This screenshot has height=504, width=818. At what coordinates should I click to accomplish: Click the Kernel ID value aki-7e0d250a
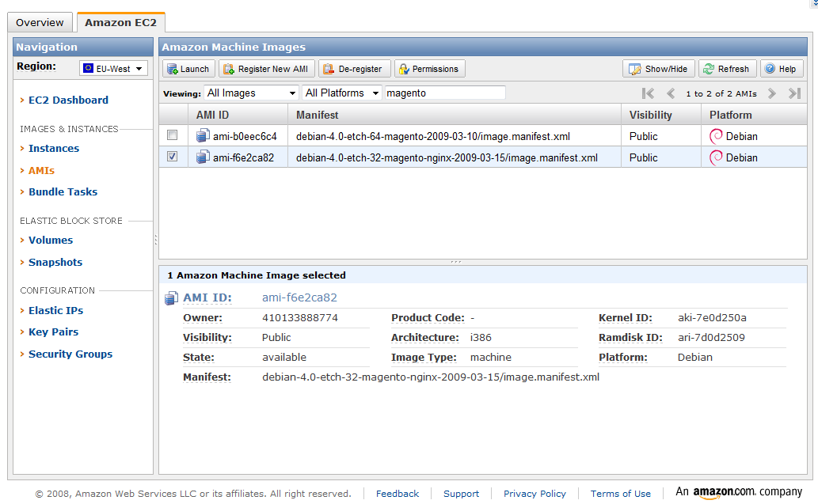712,318
